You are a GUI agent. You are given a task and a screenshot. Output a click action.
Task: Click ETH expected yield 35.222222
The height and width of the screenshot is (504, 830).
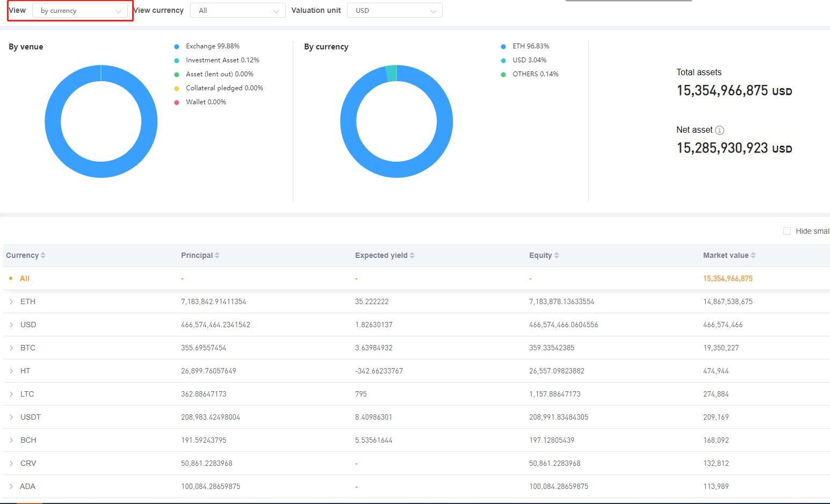[x=372, y=301]
